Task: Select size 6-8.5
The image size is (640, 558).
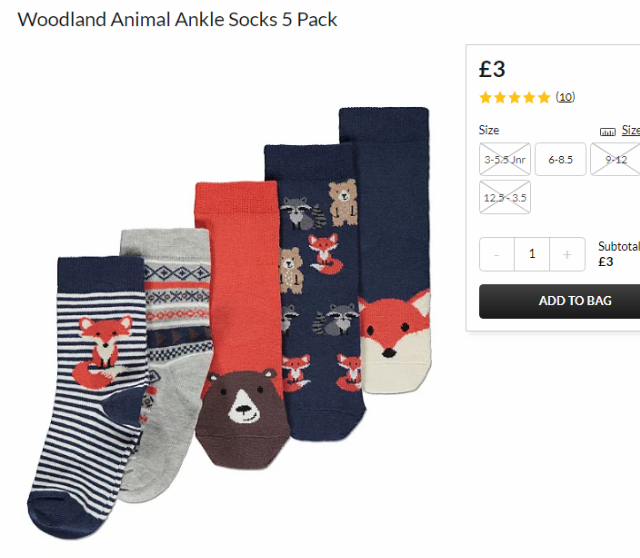Action: 560,159
